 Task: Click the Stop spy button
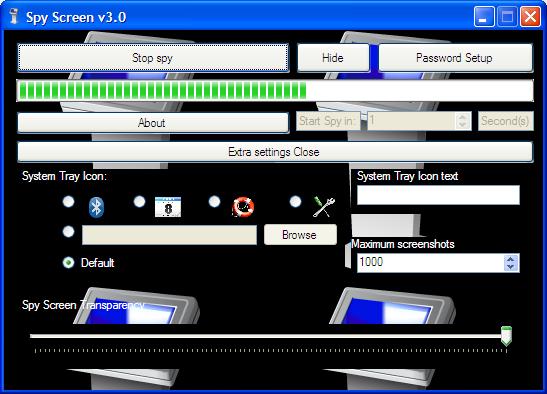point(153,58)
